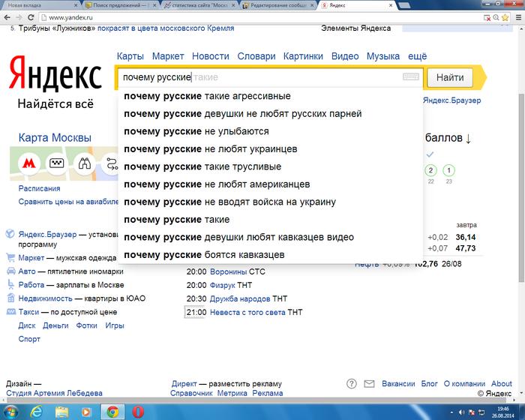
Task: Click the mail envelope icon in footer
Action: click(369, 383)
